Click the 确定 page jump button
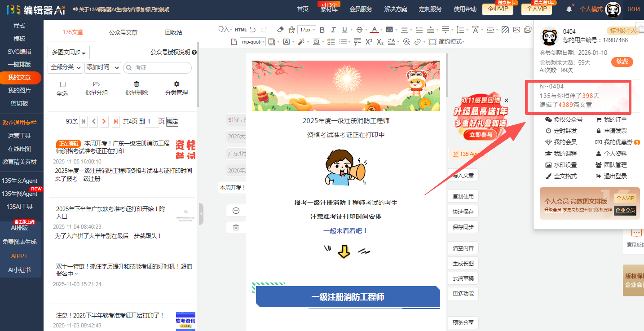 [x=172, y=121]
